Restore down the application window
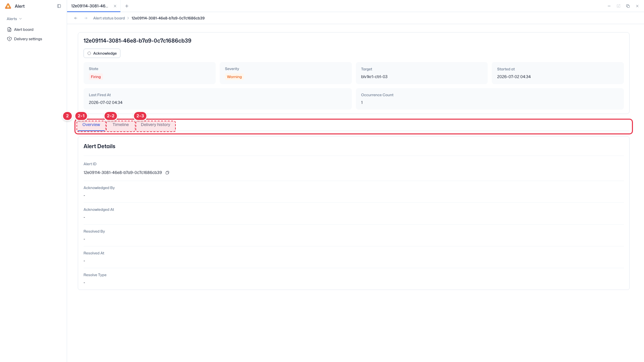This screenshot has height=362, width=644. (x=628, y=6)
